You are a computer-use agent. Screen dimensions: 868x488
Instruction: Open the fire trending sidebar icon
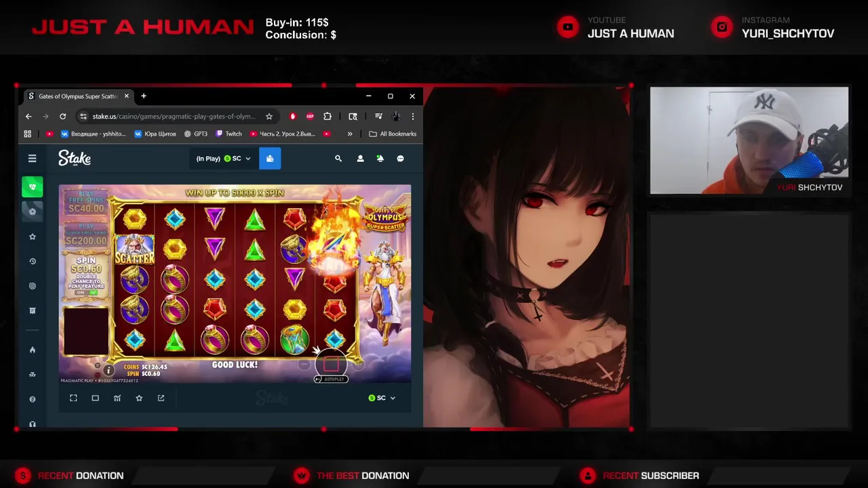click(32, 350)
